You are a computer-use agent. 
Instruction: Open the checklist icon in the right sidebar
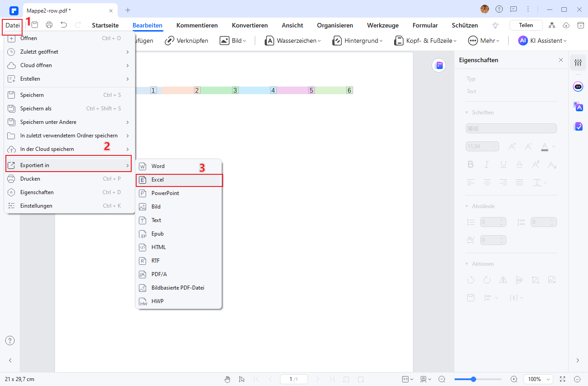point(578,127)
